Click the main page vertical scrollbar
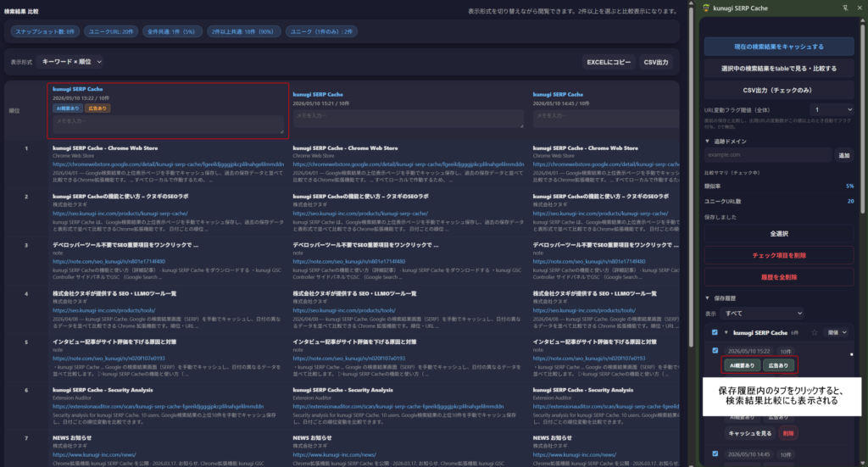The width and height of the screenshot is (868, 467). 690,177
